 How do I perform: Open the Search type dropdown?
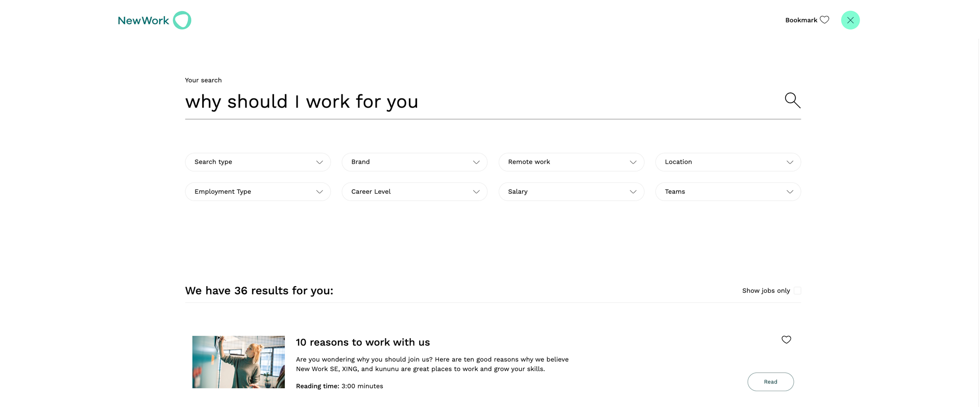(x=258, y=162)
